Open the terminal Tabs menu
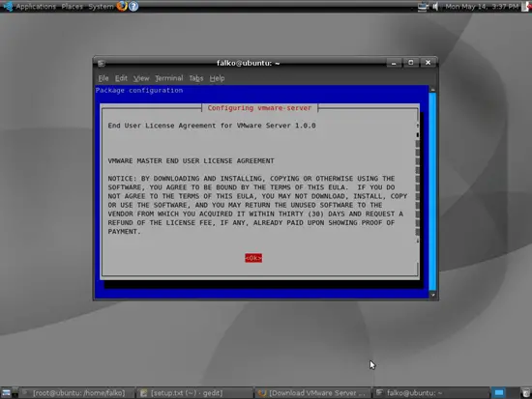The width and height of the screenshot is (532, 399). 196,78
